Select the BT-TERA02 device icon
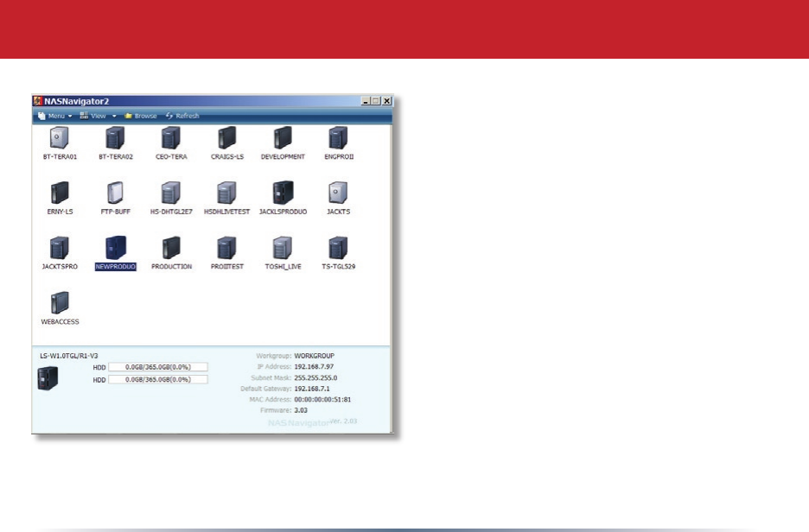The width and height of the screenshot is (809, 532). (x=115, y=137)
